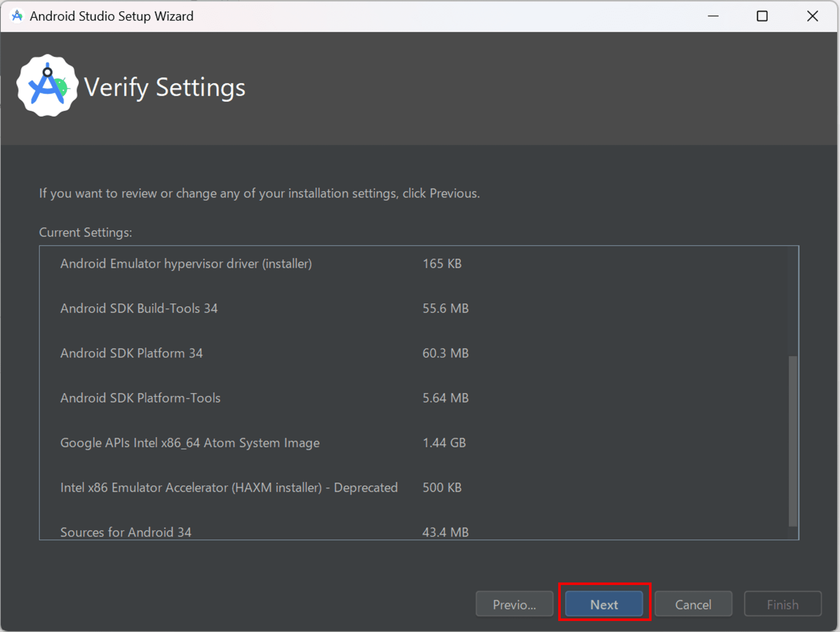The width and height of the screenshot is (840, 632).
Task: Click the 1.44 GB size value
Action: pos(444,443)
